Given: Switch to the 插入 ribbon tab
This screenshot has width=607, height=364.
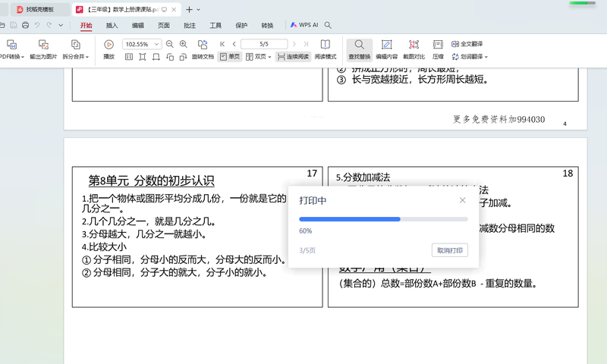Looking at the screenshot, I should tap(112, 25).
